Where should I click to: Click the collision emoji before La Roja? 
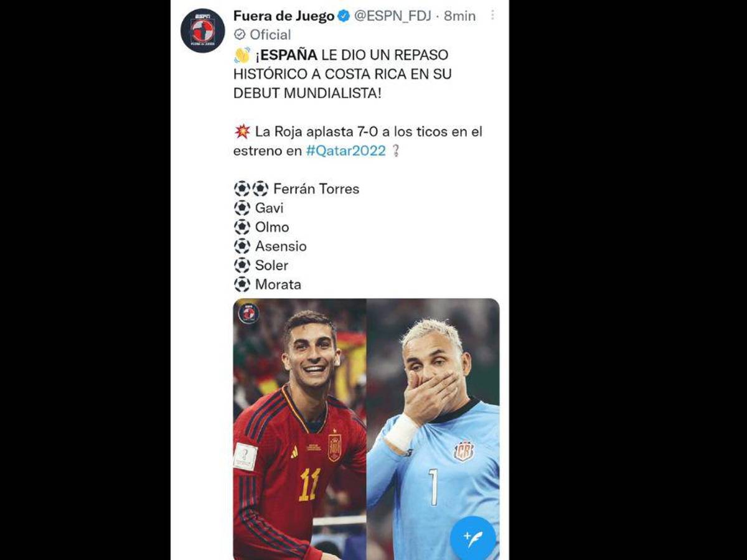pyautogui.click(x=242, y=131)
